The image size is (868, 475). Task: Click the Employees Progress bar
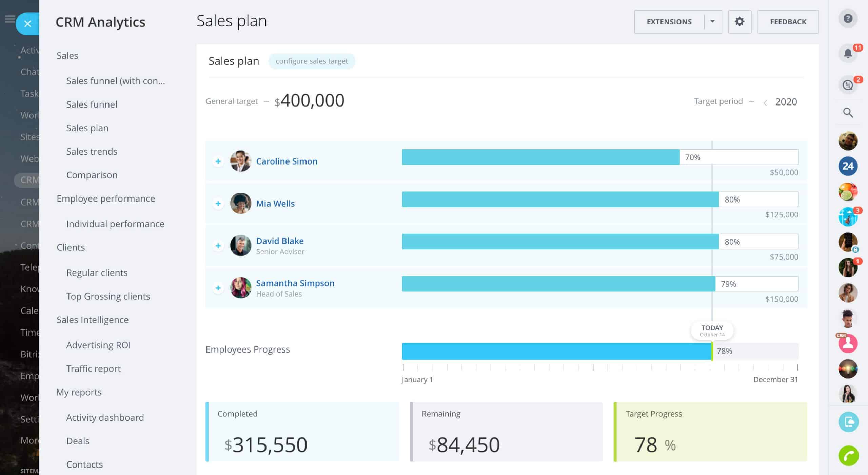point(556,351)
